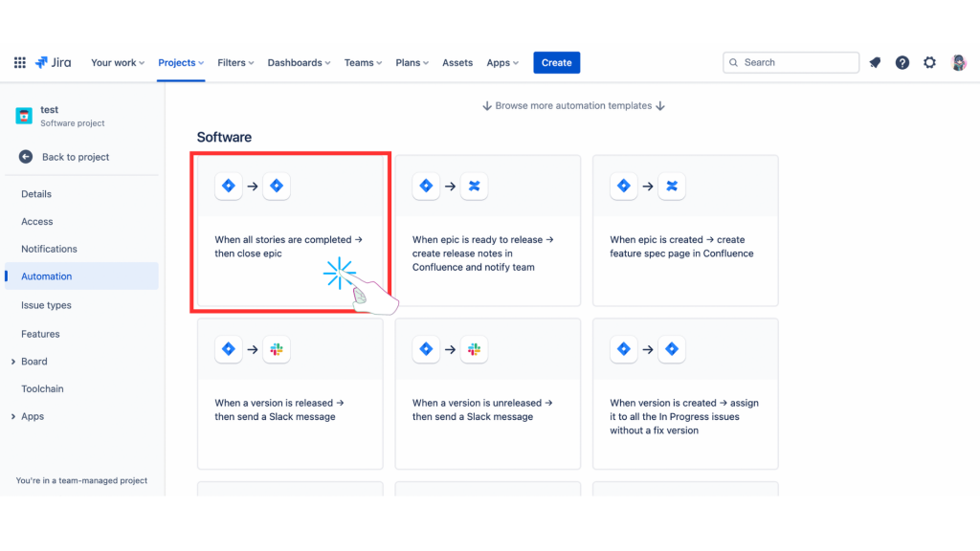Open the app switcher grid icon

coord(20,62)
